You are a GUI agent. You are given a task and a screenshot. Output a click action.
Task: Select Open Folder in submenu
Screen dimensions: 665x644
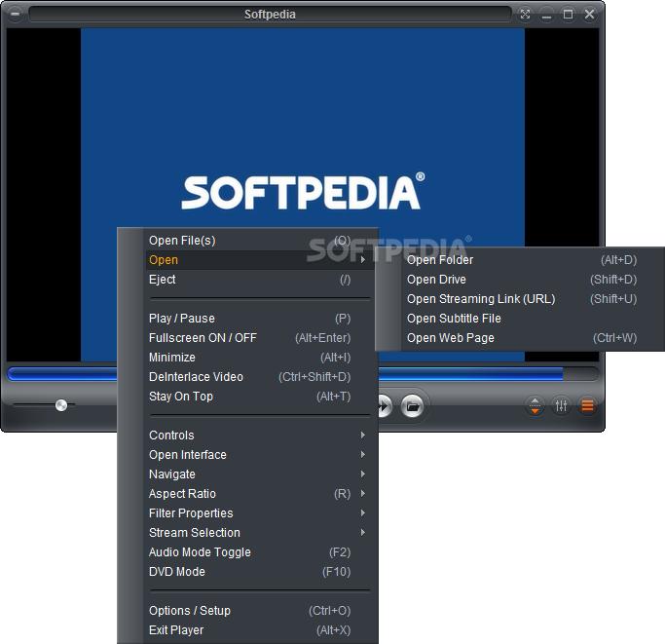(x=533, y=260)
